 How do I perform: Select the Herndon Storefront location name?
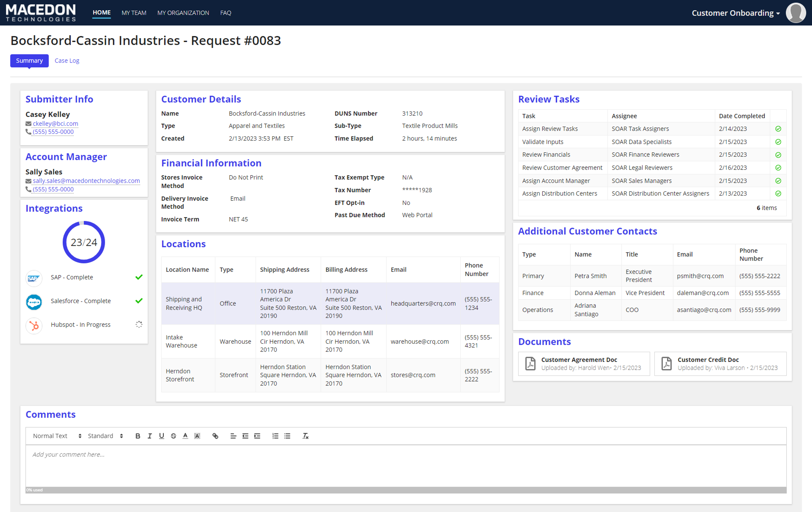(180, 375)
